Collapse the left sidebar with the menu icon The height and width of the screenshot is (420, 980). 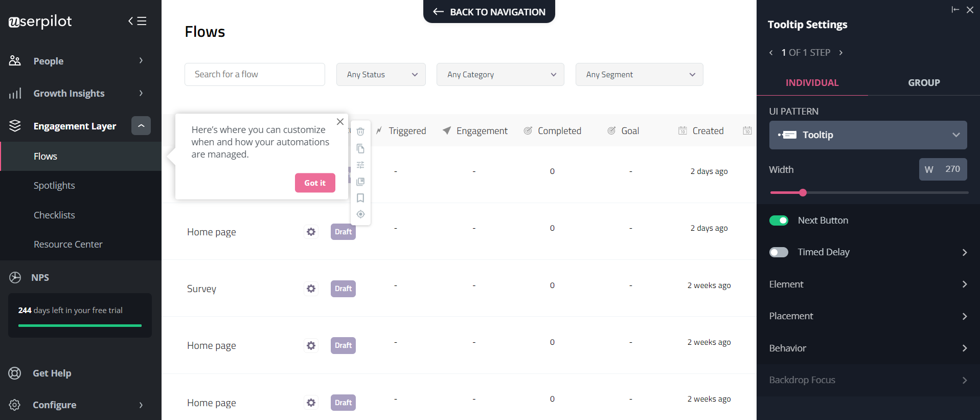coord(137,21)
